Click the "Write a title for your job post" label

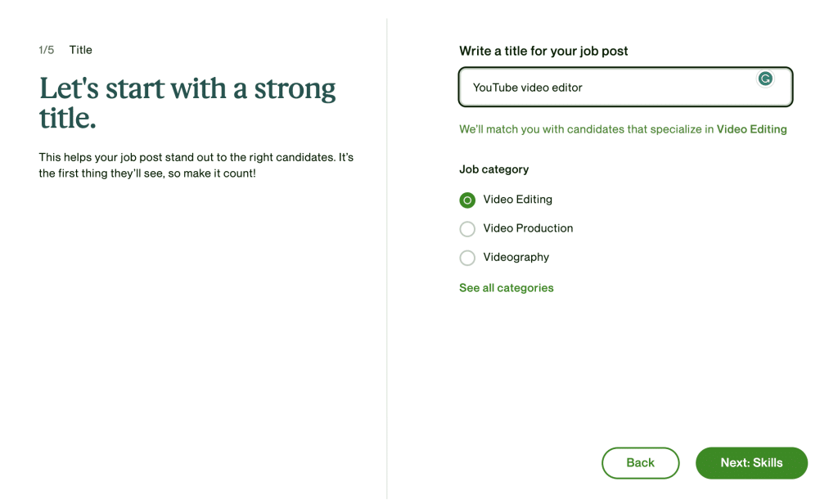pyautogui.click(x=543, y=51)
